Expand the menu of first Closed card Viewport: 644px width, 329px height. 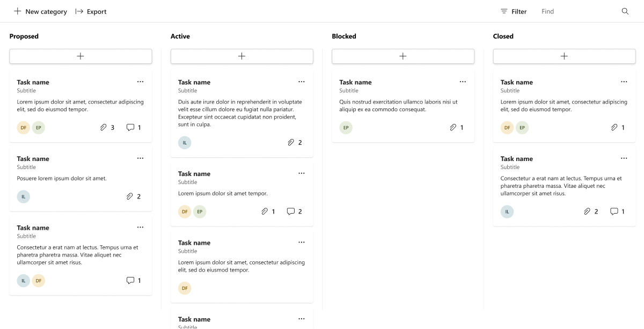[x=624, y=82]
